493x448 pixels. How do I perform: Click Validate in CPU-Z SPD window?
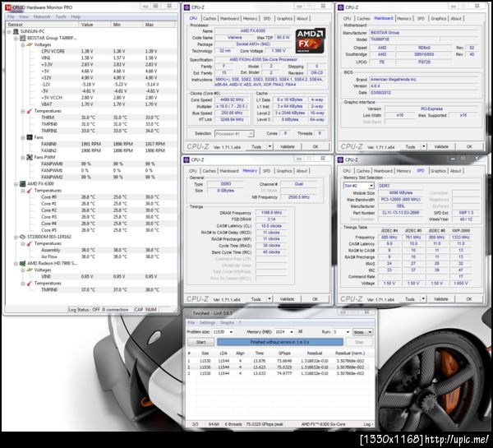tap(440, 299)
